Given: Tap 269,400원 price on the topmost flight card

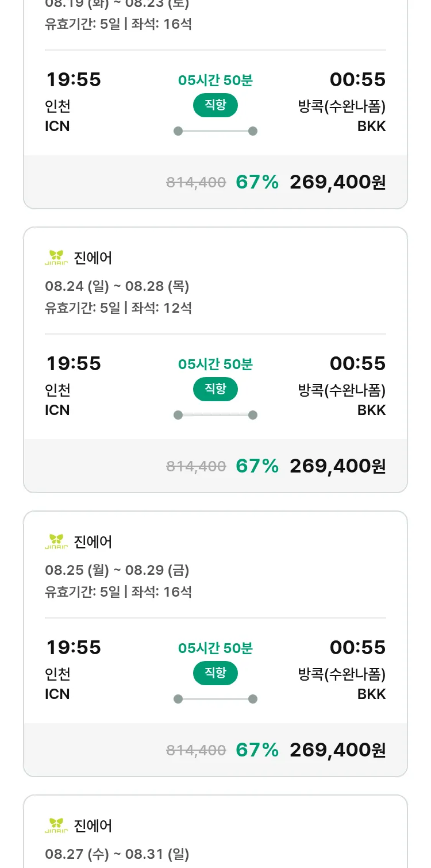Looking at the screenshot, I should [x=337, y=182].
